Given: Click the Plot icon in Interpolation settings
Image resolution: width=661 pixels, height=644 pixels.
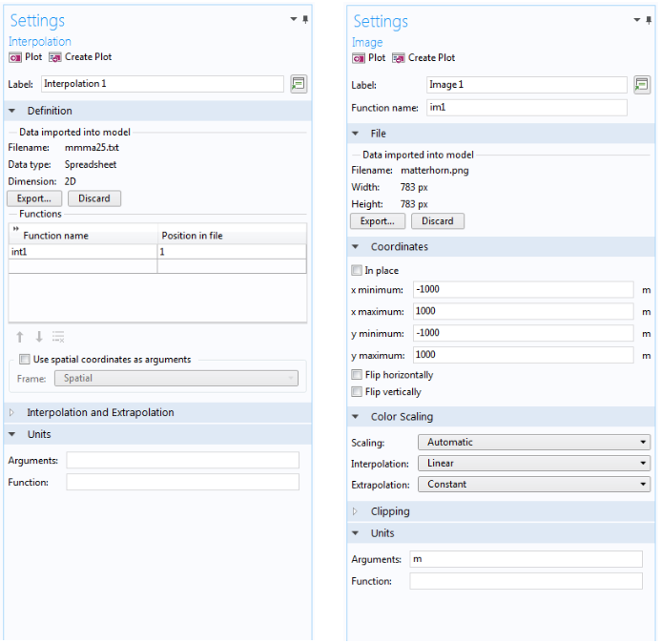Looking at the screenshot, I should point(15,57).
